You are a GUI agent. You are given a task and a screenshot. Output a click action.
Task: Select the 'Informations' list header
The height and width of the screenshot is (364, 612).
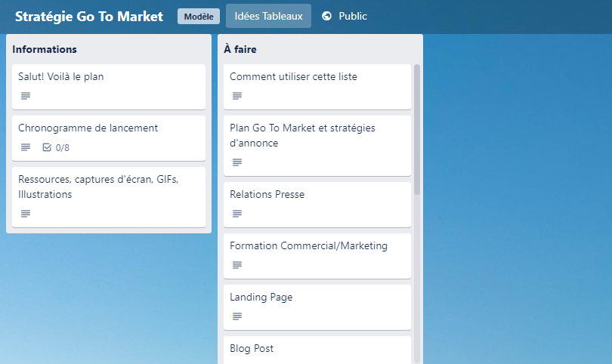[x=45, y=50]
